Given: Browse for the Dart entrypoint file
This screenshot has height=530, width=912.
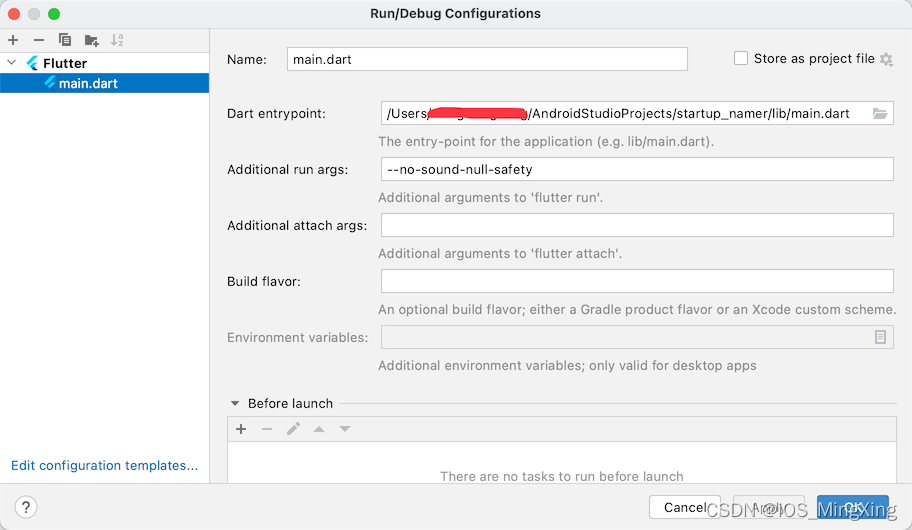Looking at the screenshot, I should coord(880,114).
